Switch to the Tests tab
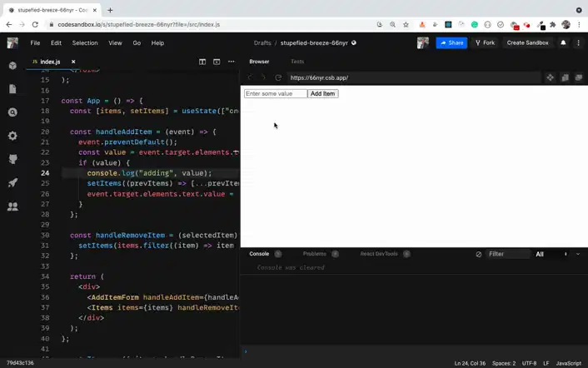Screen dimensions: 588x368 click(x=297, y=62)
